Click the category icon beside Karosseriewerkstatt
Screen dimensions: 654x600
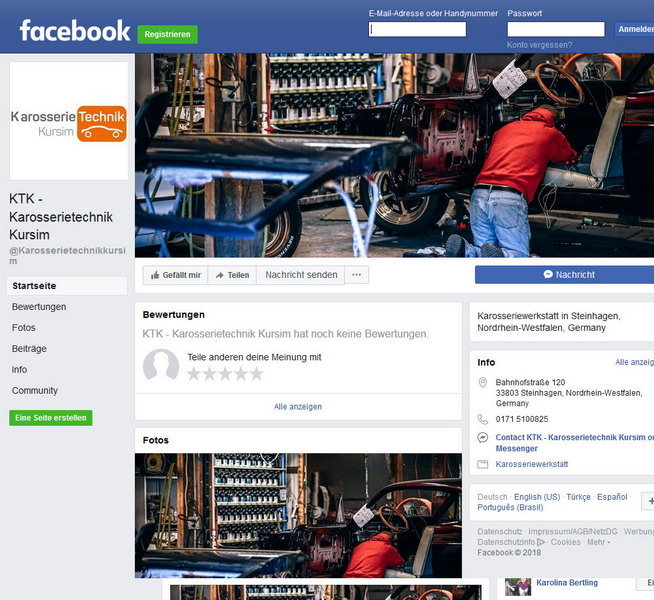click(x=483, y=464)
